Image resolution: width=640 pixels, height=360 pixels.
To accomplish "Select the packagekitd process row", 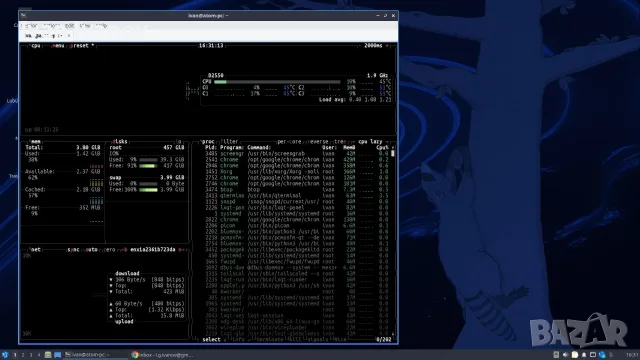I will pyautogui.click(x=297, y=249).
